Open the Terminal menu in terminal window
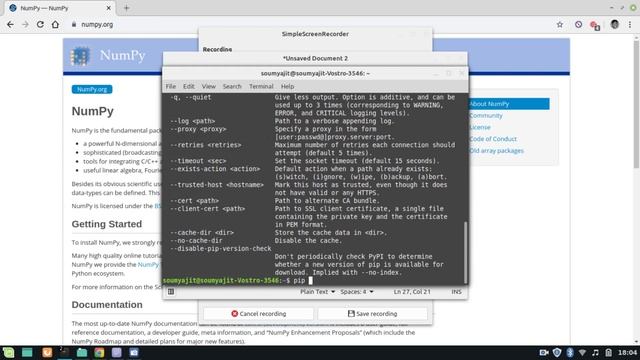Viewport: 640px width, 360px height. 261,86
